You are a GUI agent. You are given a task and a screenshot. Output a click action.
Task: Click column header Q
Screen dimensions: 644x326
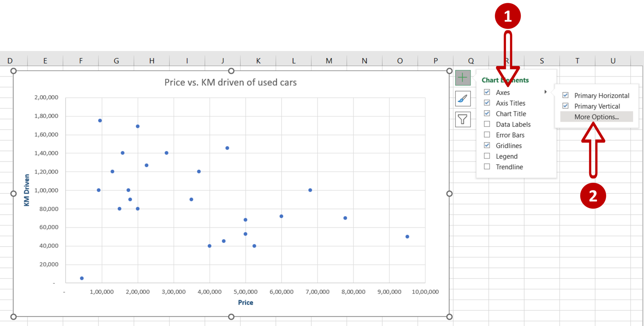(x=471, y=60)
